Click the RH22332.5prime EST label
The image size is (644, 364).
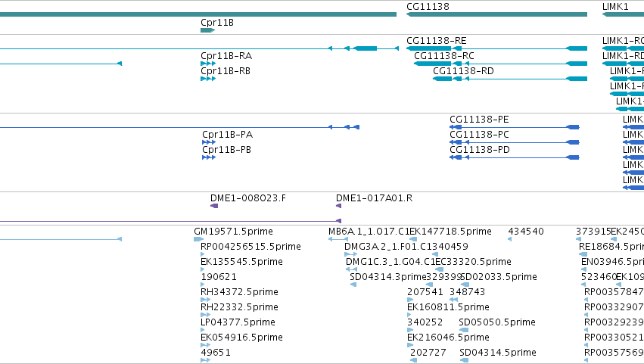239,308
